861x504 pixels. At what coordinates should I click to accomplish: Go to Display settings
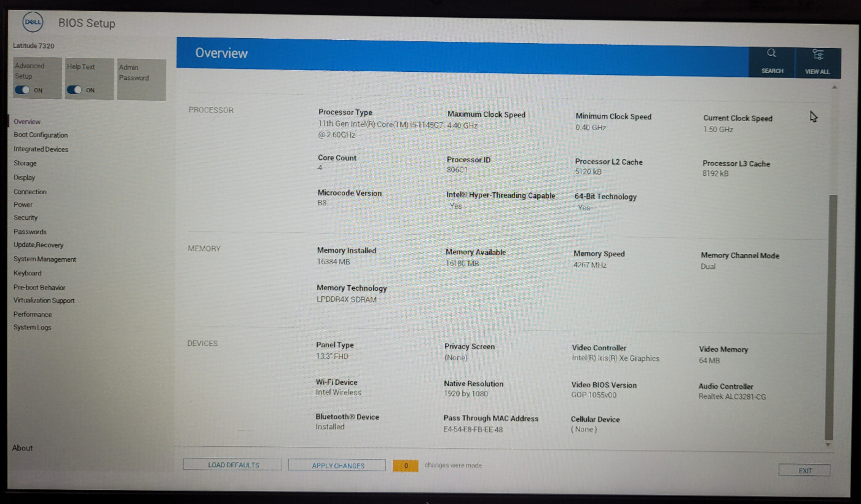[x=25, y=178]
